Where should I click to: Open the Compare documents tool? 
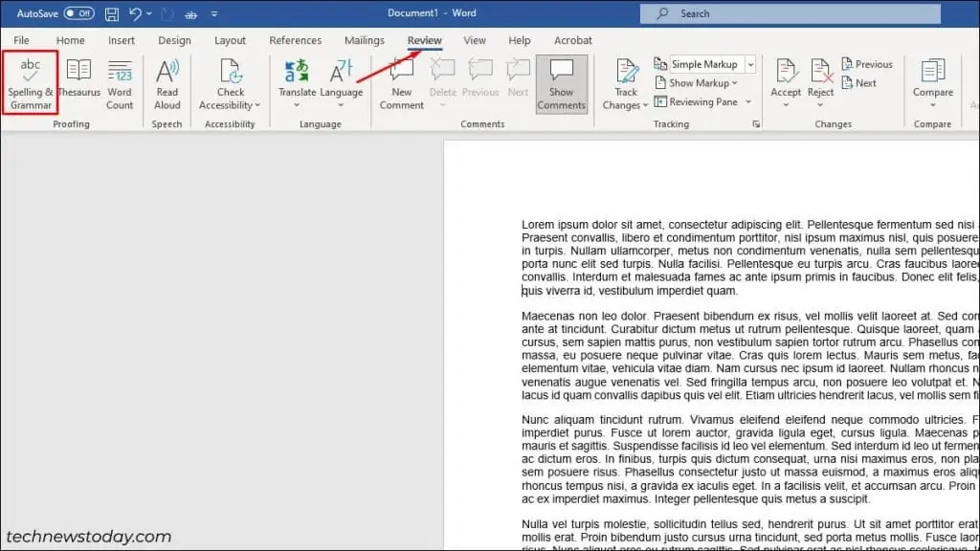932,78
